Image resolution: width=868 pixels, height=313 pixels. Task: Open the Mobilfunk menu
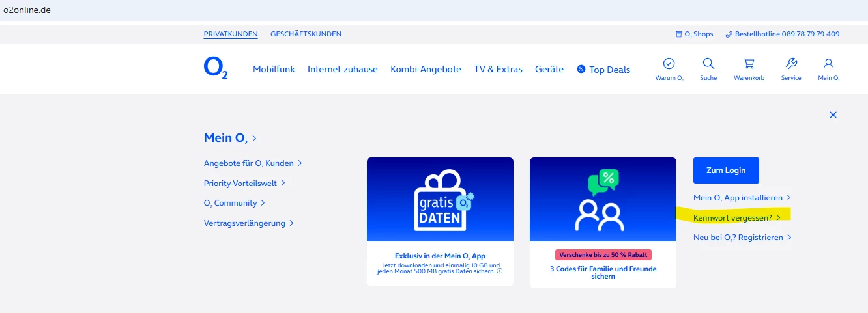click(x=274, y=69)
